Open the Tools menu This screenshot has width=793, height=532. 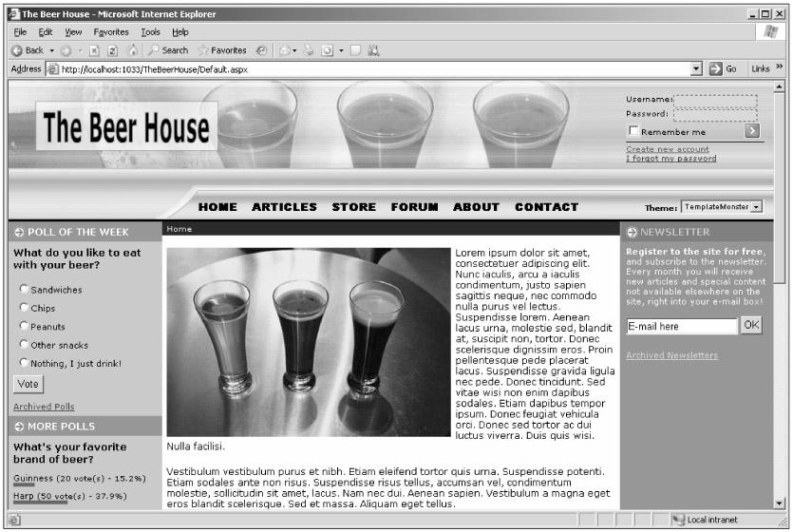click(x=151, y=31)
